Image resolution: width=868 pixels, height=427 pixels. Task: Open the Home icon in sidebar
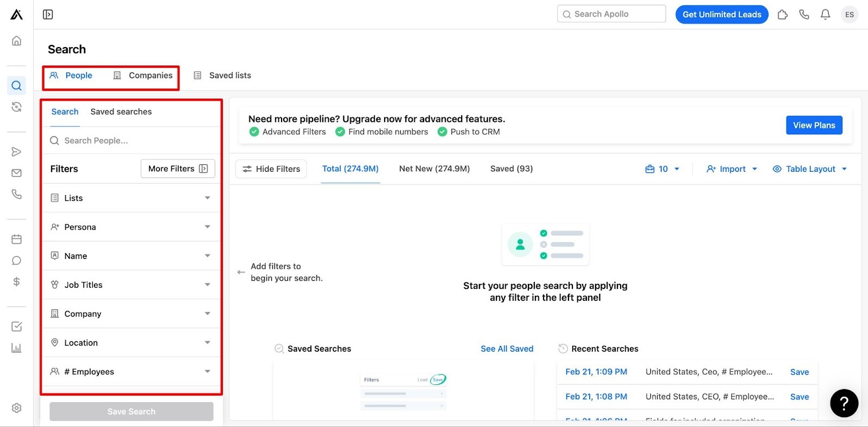[17, 41]
